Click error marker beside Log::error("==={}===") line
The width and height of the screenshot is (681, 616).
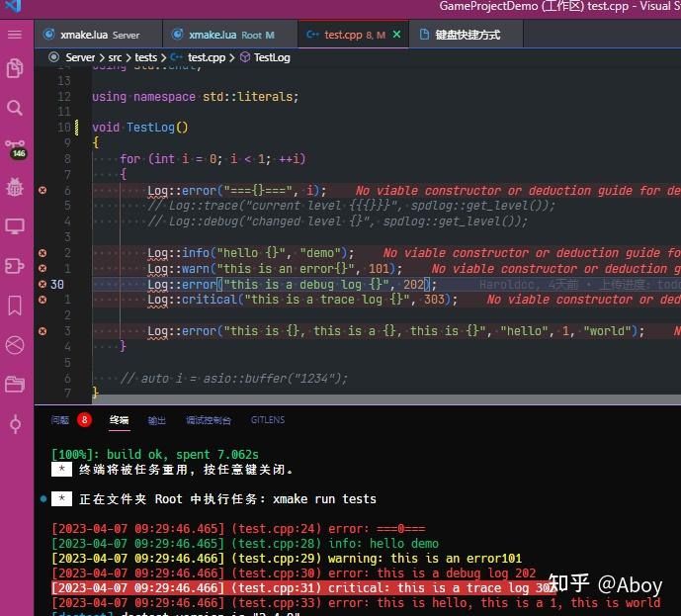(43, 190)
